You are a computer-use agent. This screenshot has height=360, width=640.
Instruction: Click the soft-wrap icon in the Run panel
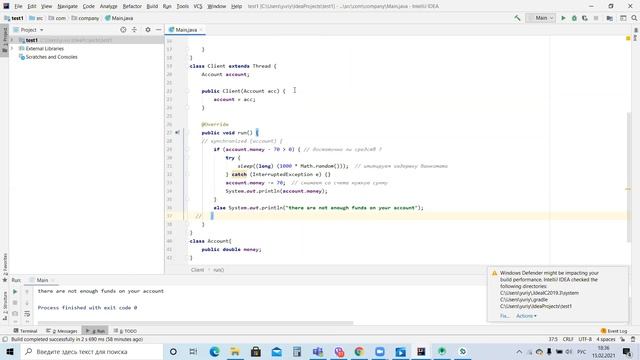(27, 313)
